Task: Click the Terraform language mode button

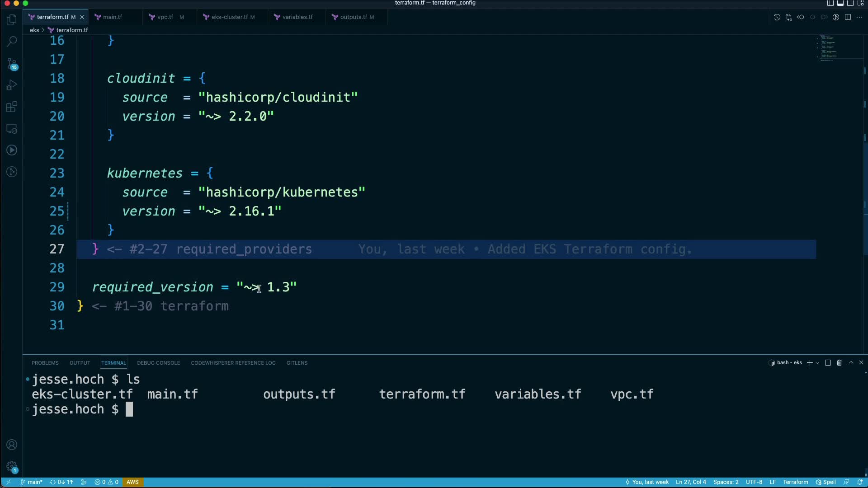Action: point(795,482)
